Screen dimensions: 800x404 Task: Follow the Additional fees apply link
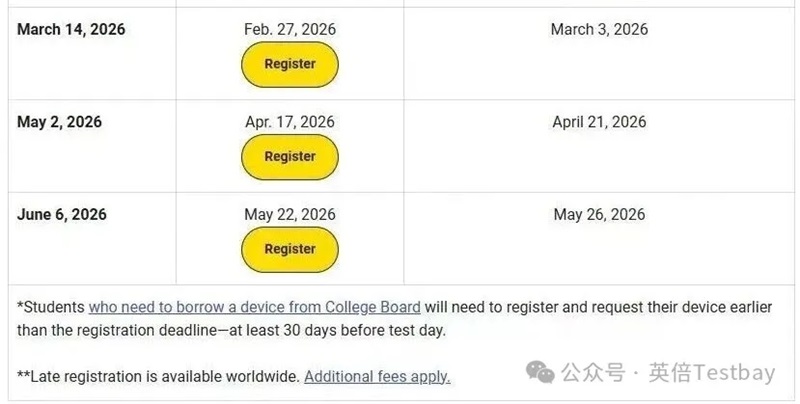(377, 377)
